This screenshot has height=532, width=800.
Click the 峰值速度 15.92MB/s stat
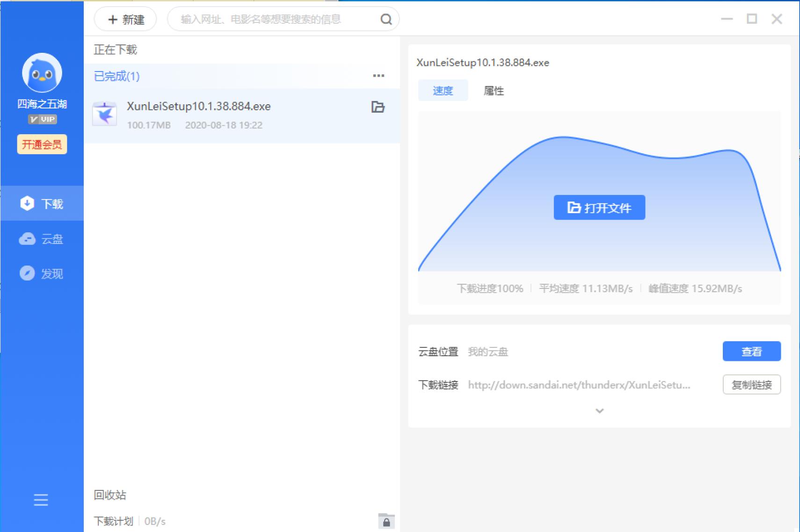(695, 288)
